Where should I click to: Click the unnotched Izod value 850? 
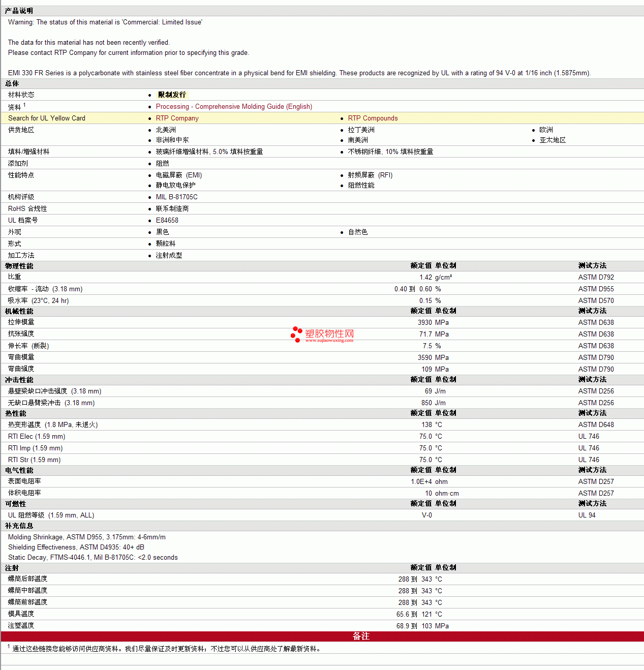coord(426,403)
